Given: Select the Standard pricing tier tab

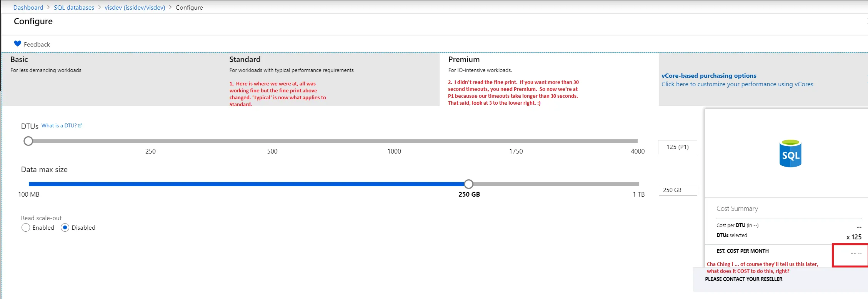Looking at the screenshot, I should click(330, 79).
